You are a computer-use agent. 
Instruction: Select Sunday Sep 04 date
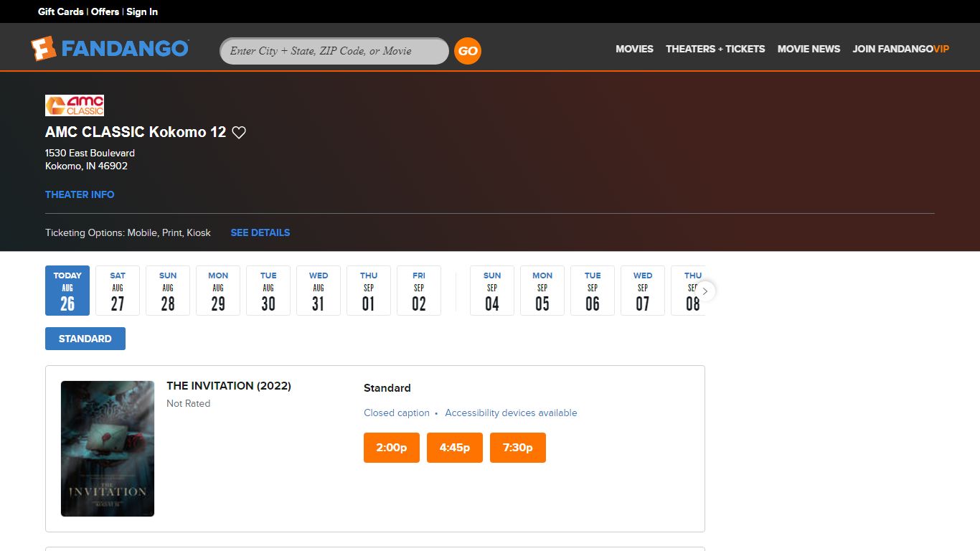(x=492, y=291)
